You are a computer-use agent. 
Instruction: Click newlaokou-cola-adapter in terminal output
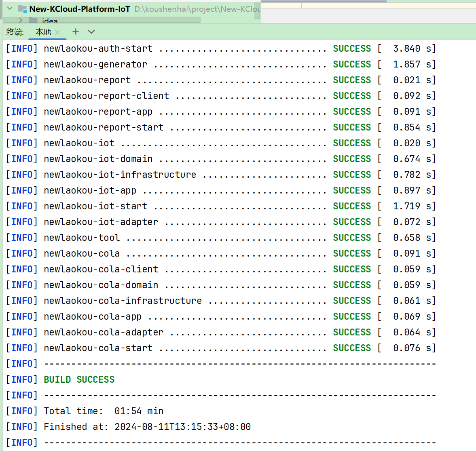coord(104,332)
